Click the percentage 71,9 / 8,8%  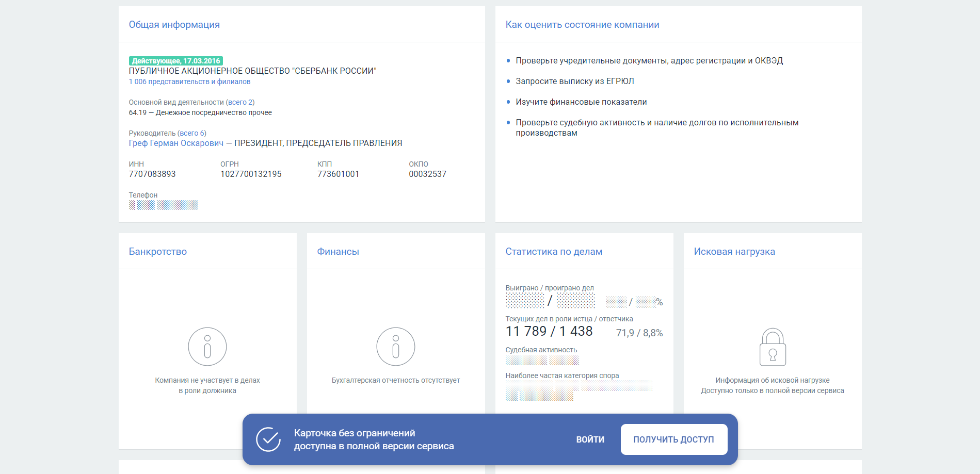coord(639,333)
